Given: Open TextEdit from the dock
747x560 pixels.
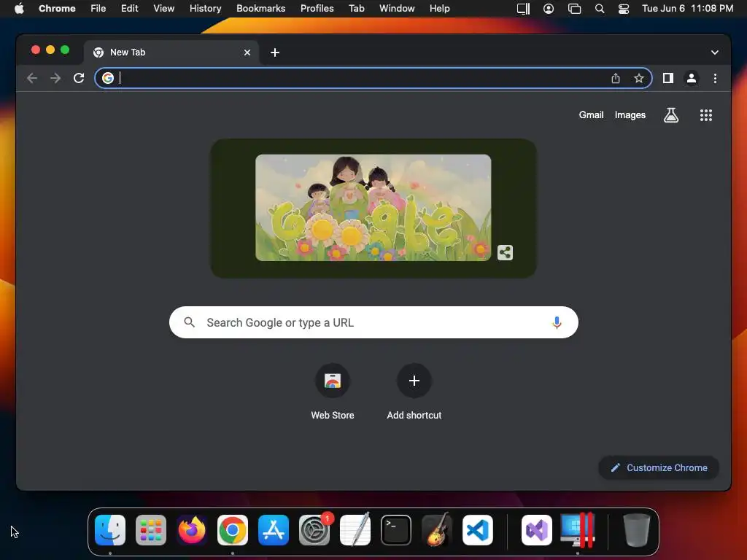Looking at the screenshot, I should pyautogui.click(x=355, y=529).
